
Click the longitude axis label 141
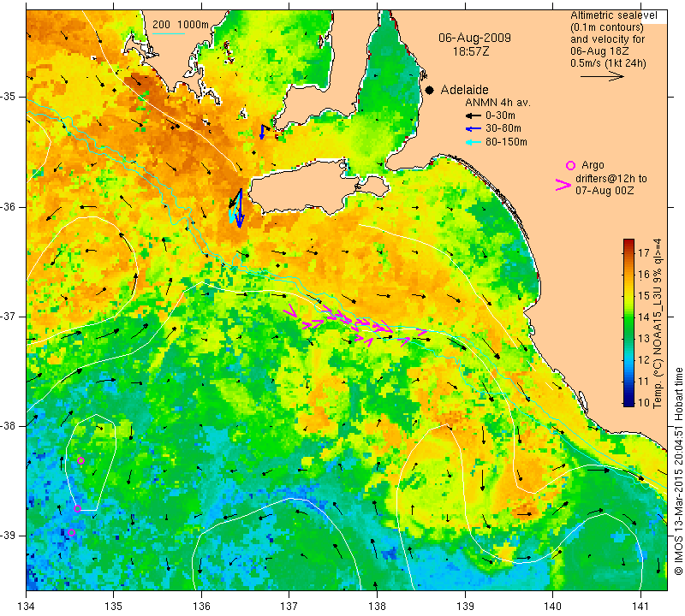coord(640,606)
